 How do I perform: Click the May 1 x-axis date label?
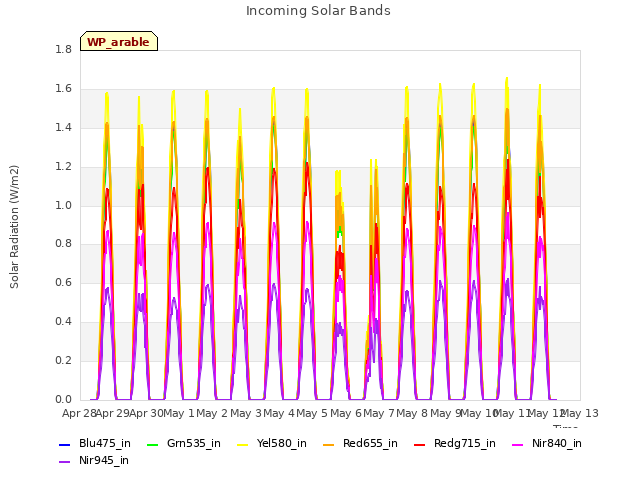[179, 414]
